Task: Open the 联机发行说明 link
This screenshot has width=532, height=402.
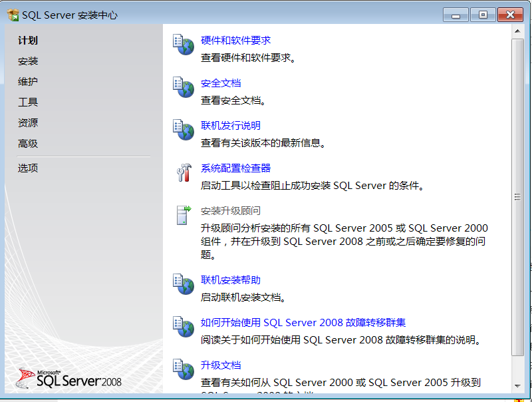Action: [x=230, y=126]
